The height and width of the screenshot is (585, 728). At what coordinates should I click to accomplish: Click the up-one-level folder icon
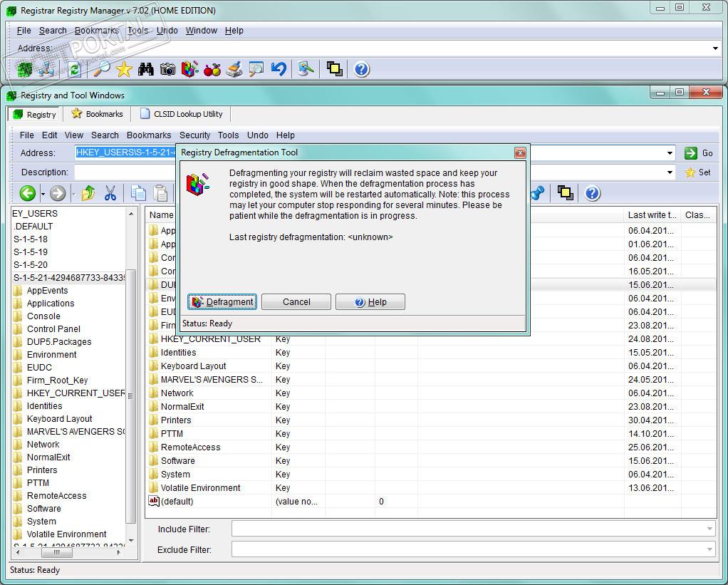coord(88,193)
